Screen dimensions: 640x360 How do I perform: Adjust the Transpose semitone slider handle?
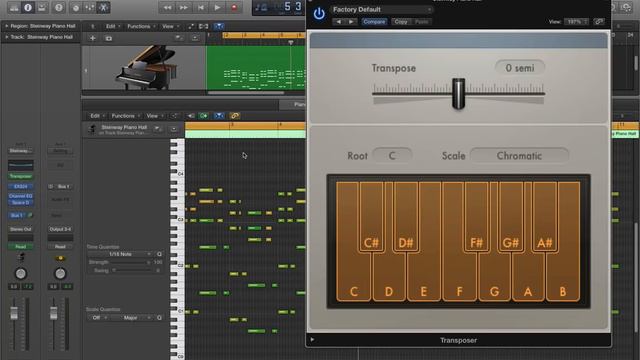pyautogui.click(x=458, y=93)
